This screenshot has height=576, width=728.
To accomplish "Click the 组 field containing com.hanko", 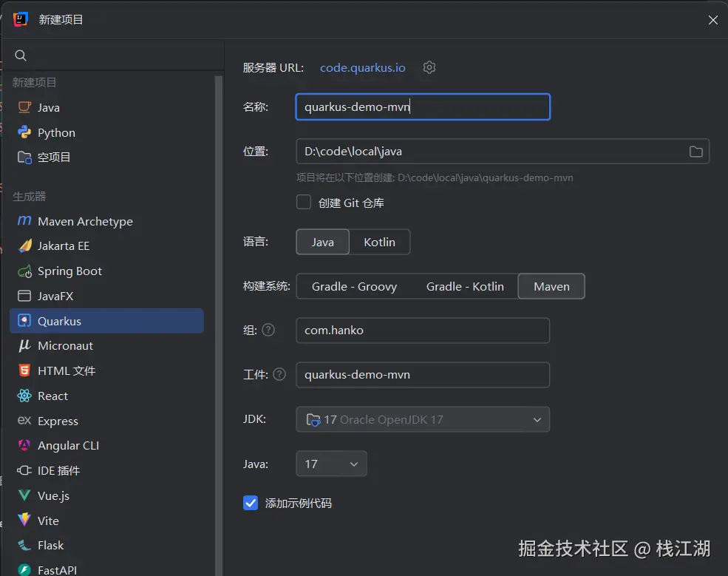I will [423, 331].
